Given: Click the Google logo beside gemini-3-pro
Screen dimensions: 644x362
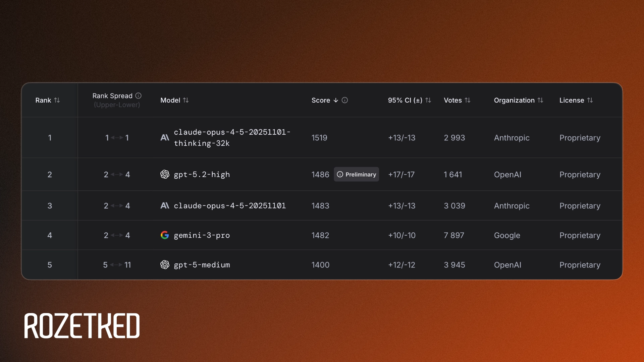Looking at the screenshot, I should (x=165, y=235).
